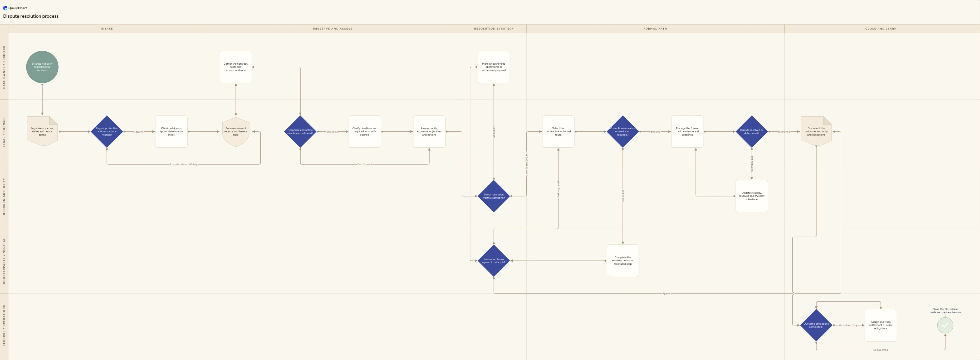Click the 'Continuing' edge label
Viewport: 980px width, 360px height.
pos(752,163)
